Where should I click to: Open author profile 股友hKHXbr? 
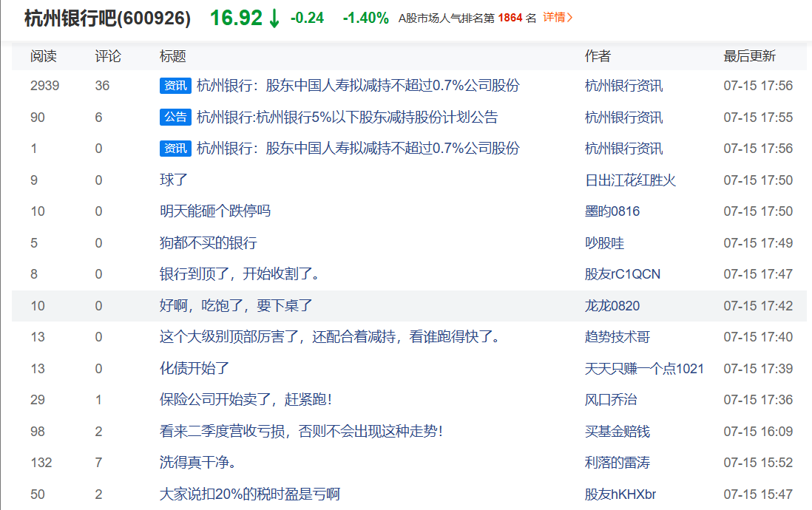pyautogui.click(x=620, y=494)
